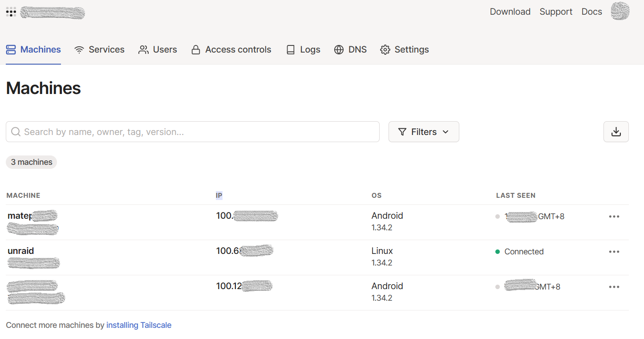Click the OS column header
644x339 pixels.
pyautogui.click(x=377, y=196)
